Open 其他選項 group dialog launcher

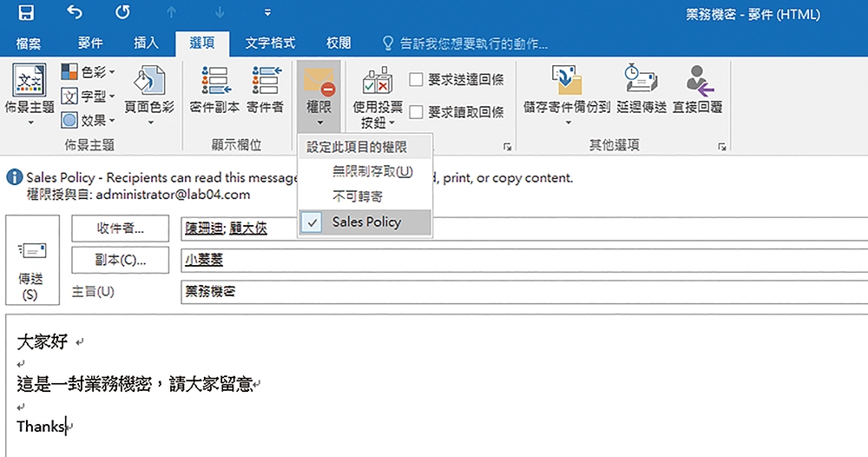[722, 147]
